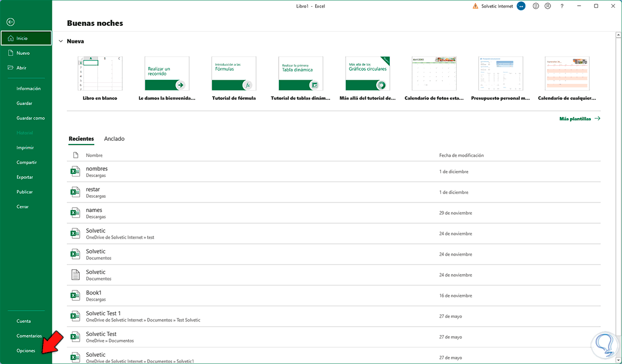Open Solvetic Test from OneDrive » Documentos

(334, 337)
